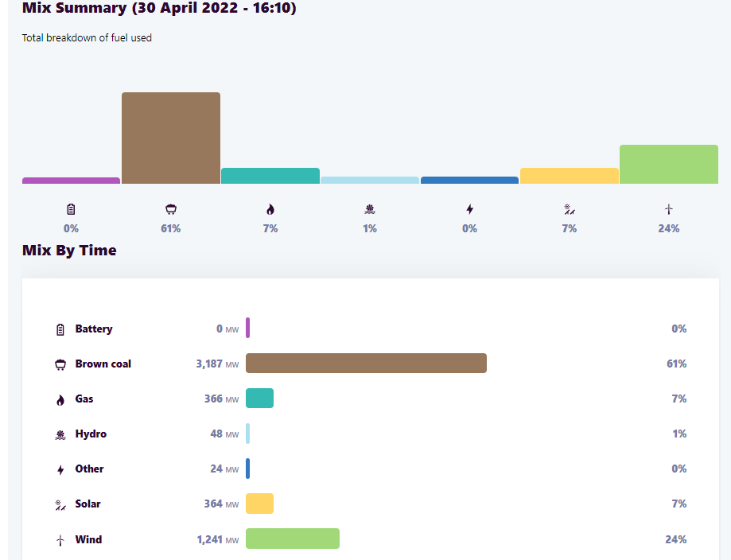Click the battery icon under the Mix Summary chart
The image size is (731, 560).
coord(71,209)
